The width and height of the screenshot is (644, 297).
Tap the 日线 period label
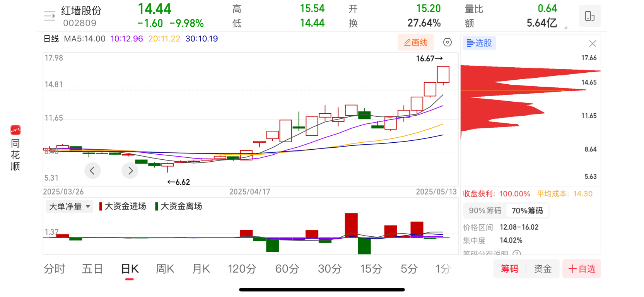point(51,39)
